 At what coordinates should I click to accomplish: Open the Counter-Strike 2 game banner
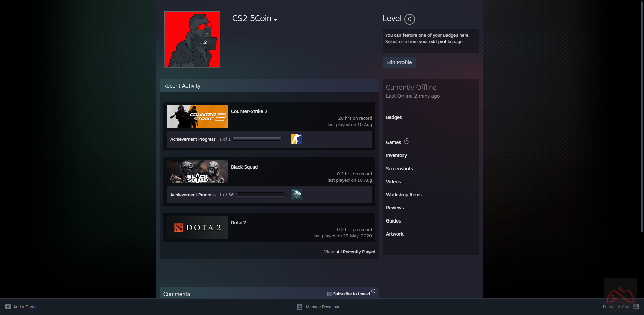click(198, 116)
